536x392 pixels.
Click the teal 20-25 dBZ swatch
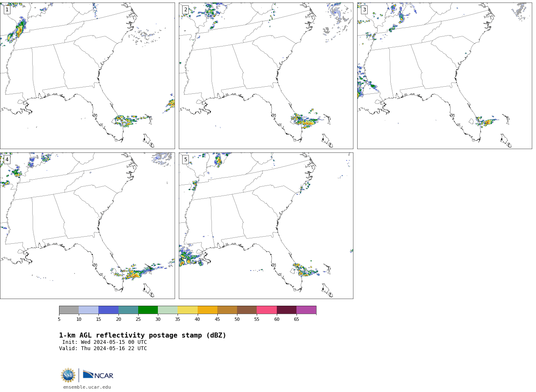(128, 310)
